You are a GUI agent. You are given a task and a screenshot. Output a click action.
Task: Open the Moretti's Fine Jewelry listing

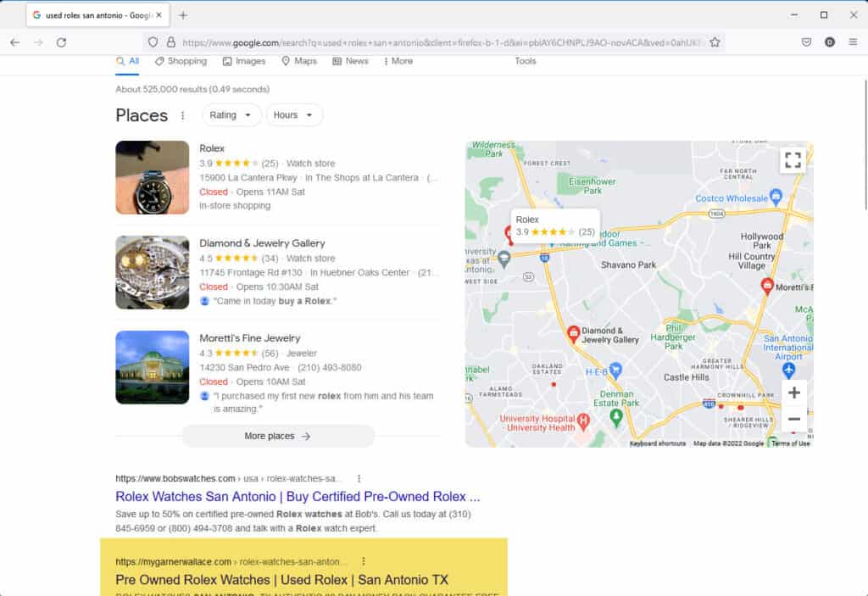coord(250,338)
